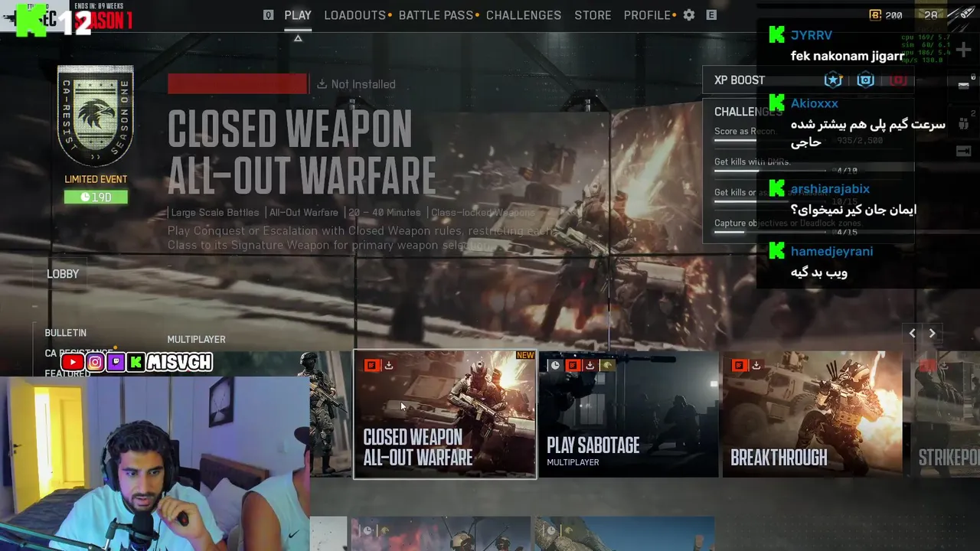Image resolution: width=980 pixels, height=551 pixels.
Task: Click the XP BOOST label
Action: point(740,80)
